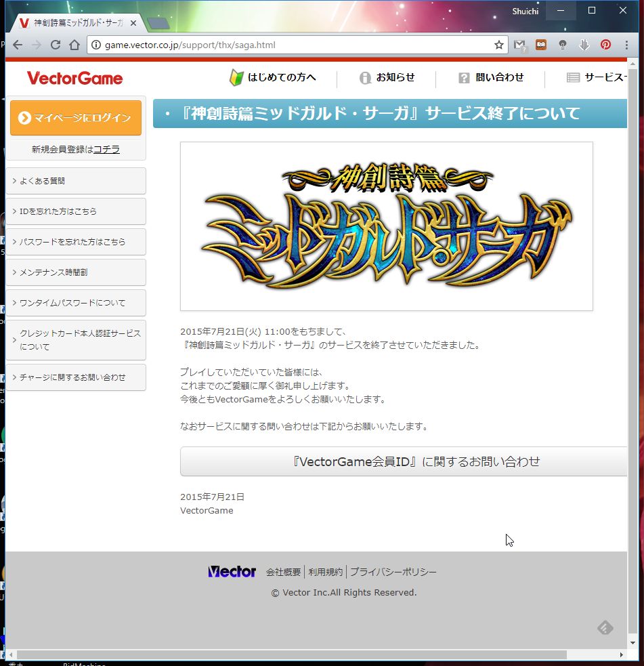Reload the page with the refresh icon

pos(55,45)
